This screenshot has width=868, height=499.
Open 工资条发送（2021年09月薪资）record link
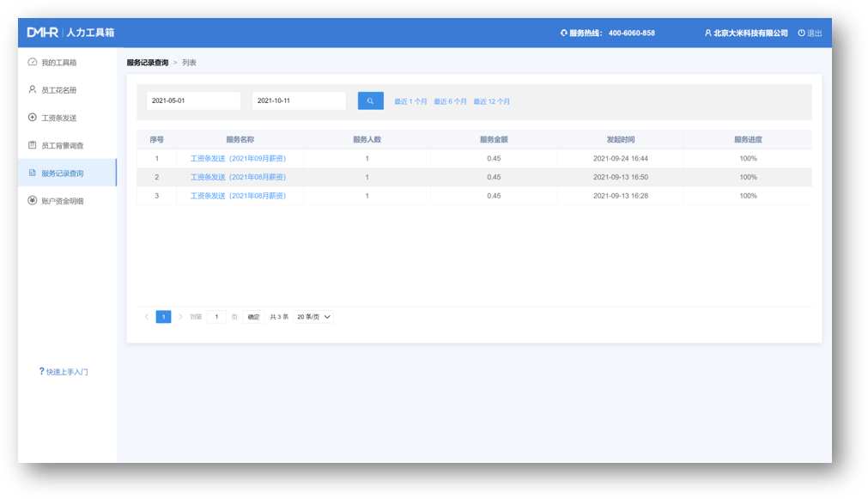[x=238, y=159]
